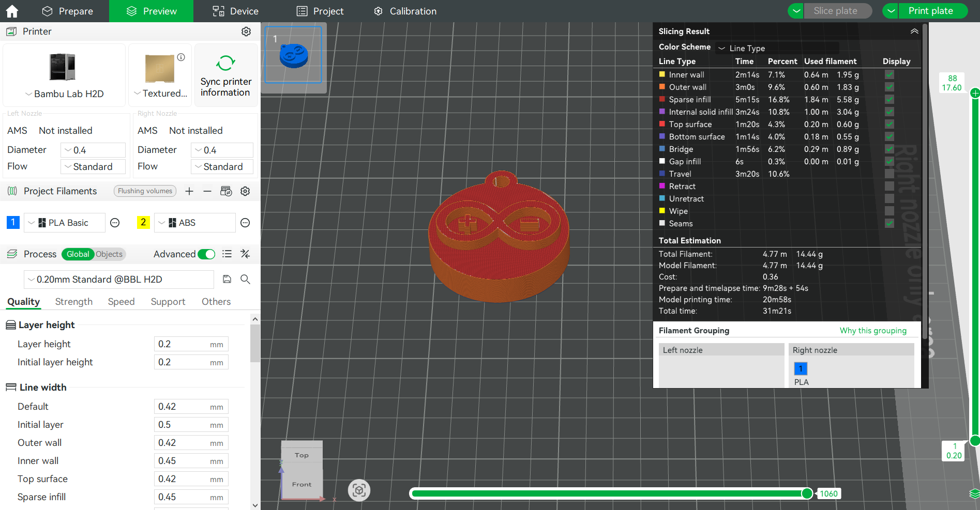Click the layers icon below vertical slider
The width and height of the screenshot is (980, 510).
coord(974,493)
